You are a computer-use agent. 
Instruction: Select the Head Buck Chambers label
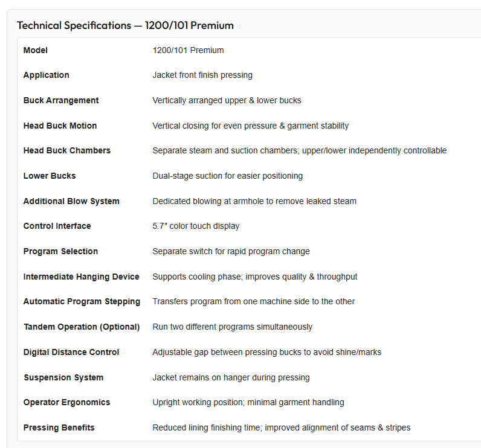click(x=67, y=150)
